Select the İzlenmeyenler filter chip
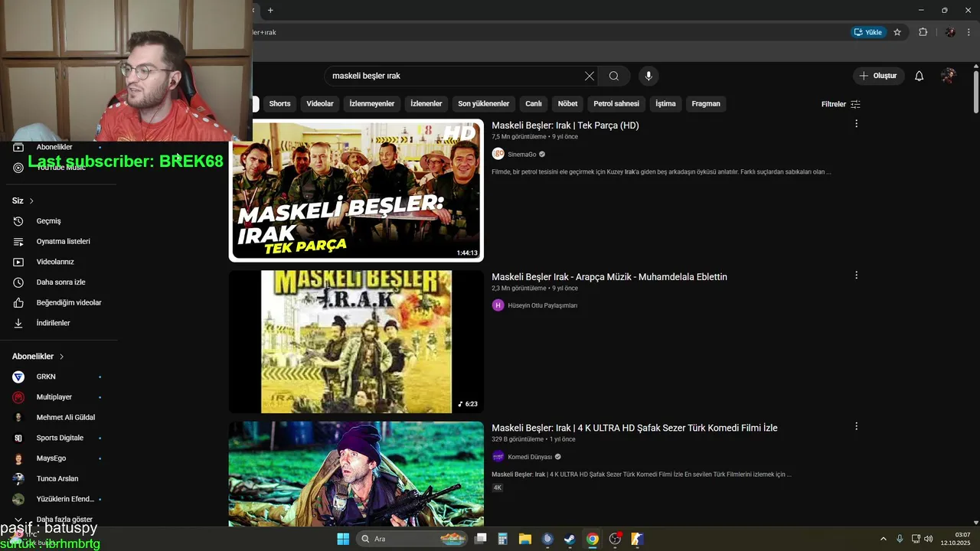Image resolution: width=980 pixels, height=551 pixels. [x=372, y=103]
